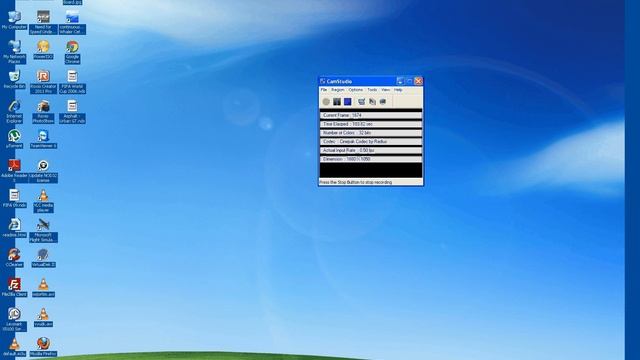Select the continuous whaler desktop file

click(72, 22)
